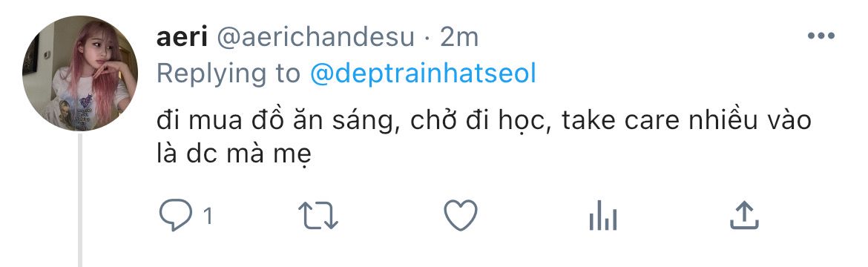Open the @deptrainhatseol mention link
This screenshot has height=267, width=868.
(423, 73)
